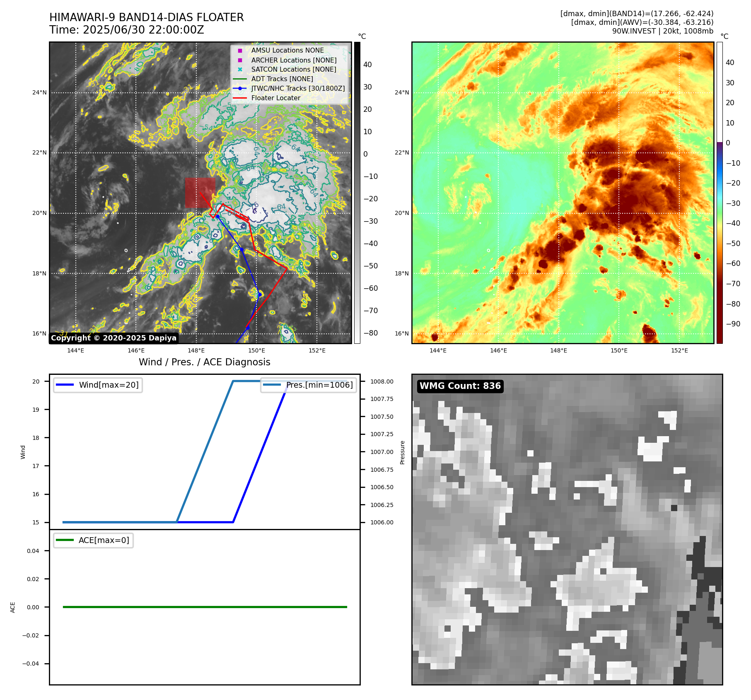Click the AMSU Locations NONE legend text
The width and height of the screenshot is (751, 700).
pos(287,51)
